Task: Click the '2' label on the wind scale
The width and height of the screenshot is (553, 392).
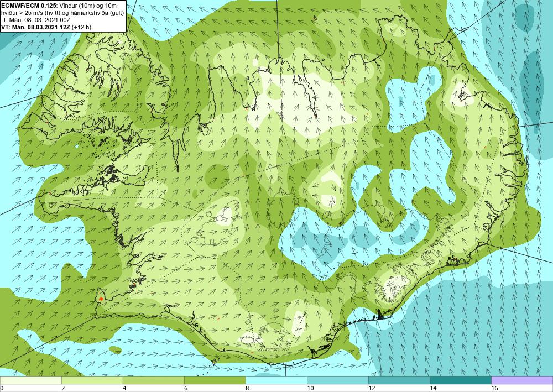Action: 63,388
